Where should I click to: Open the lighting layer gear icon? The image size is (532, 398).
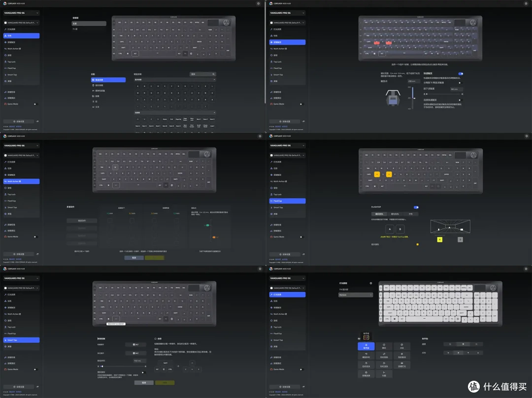[x=371, y=283]
